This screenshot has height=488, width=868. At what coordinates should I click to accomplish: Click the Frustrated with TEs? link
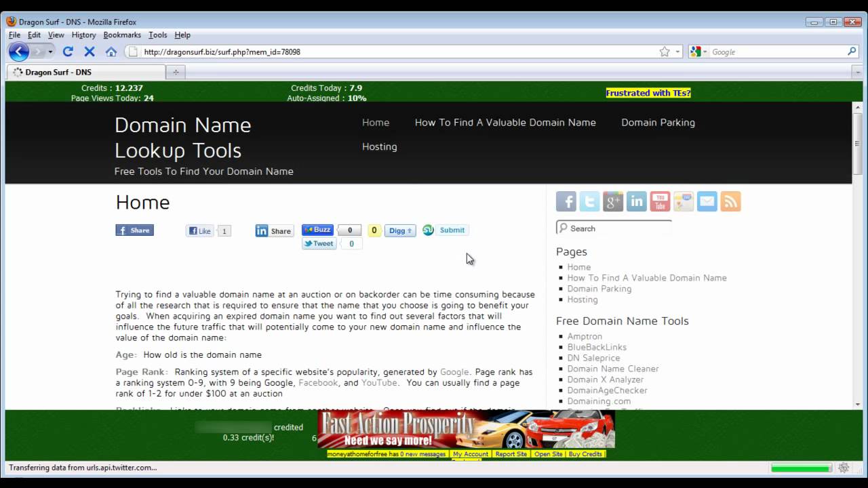[x=648, y=93]
